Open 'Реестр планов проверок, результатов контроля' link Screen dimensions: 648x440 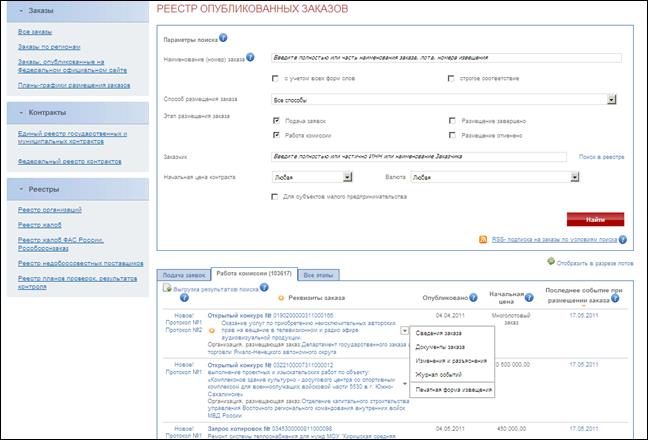coord(77,283)
